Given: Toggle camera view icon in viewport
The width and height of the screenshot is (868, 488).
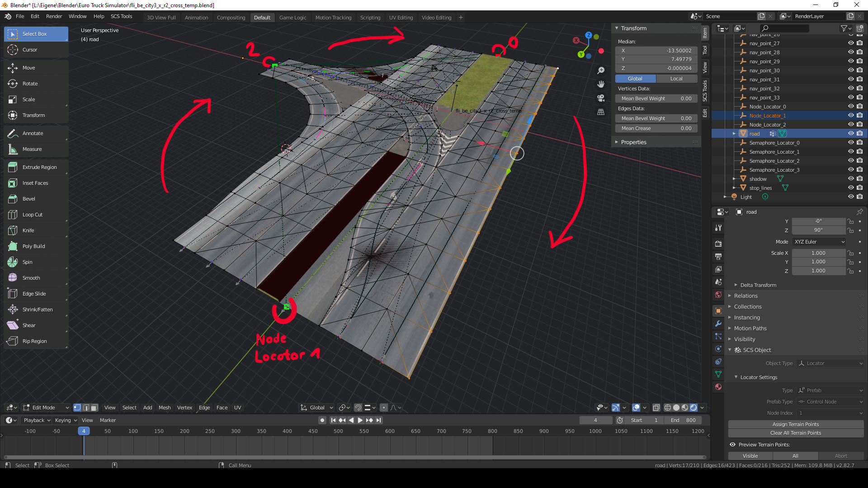Looking at the screenshot, I should (601, 98).
